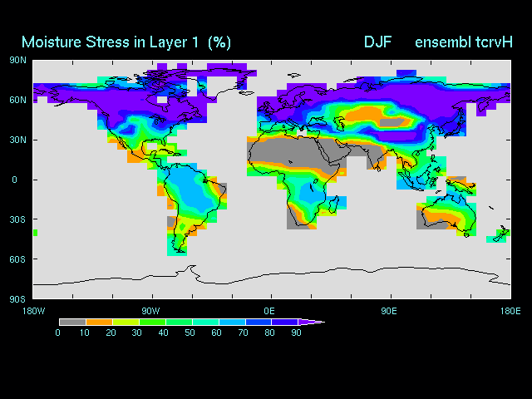This screenshot has width=532, height=399.
Task: Click New Zealand on the map
Action: point(500,235)
